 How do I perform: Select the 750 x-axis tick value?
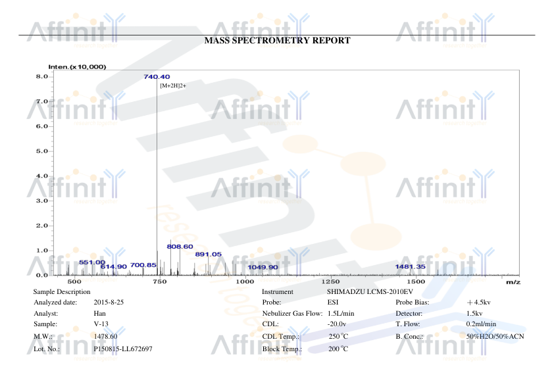click(x=160, y=282)
